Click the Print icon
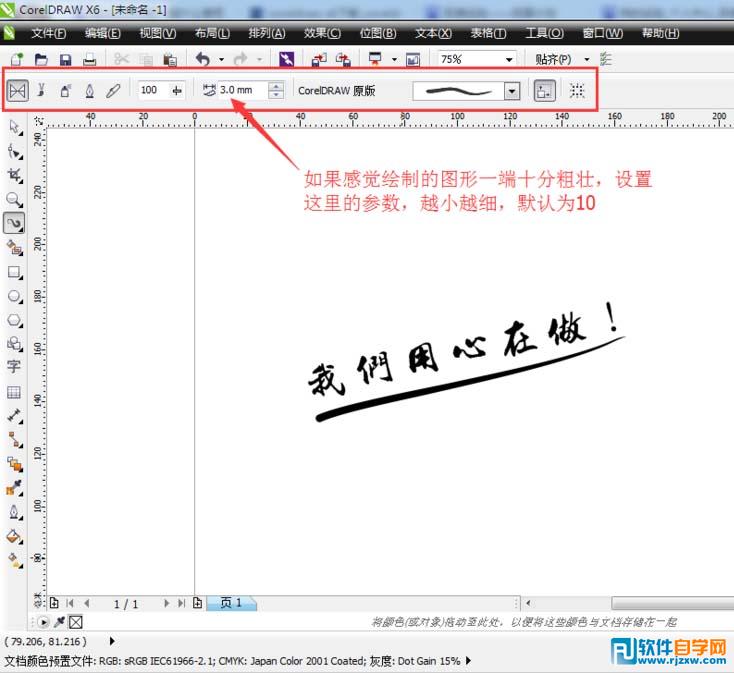This screenshot has height=673, width=734. [x=89, y=59]
